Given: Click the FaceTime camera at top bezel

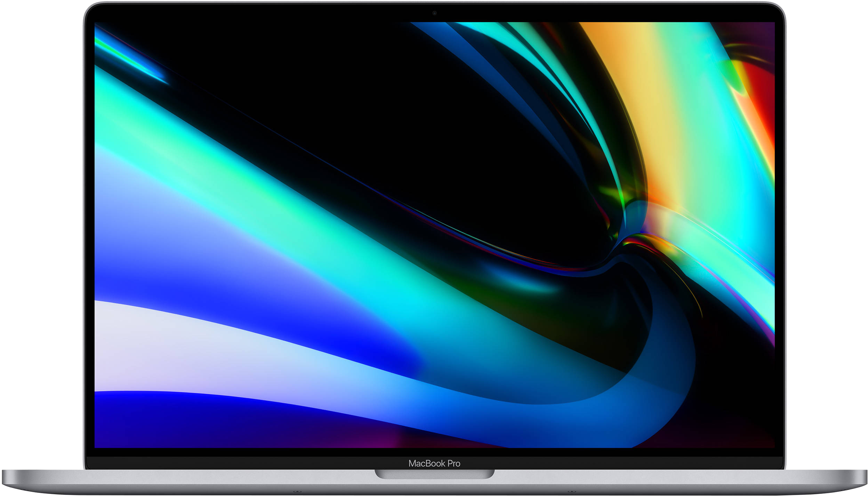Looking at the screenshot, I should point(434,13).
